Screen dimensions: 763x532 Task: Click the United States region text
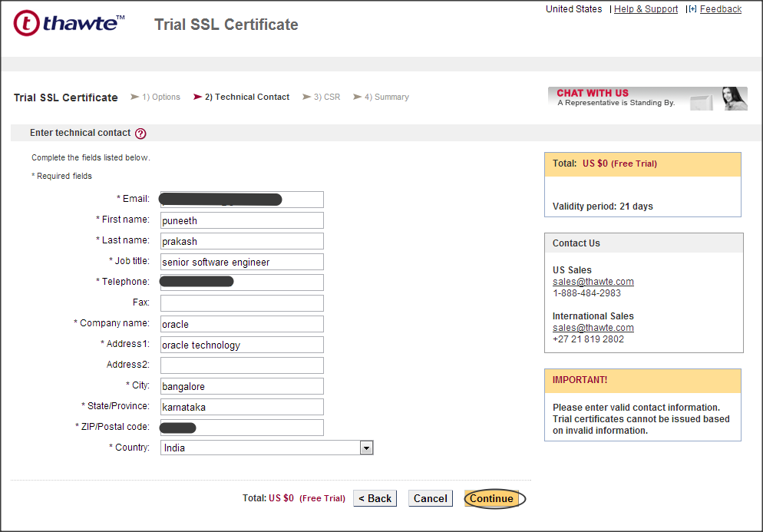[x=573, y=8]
